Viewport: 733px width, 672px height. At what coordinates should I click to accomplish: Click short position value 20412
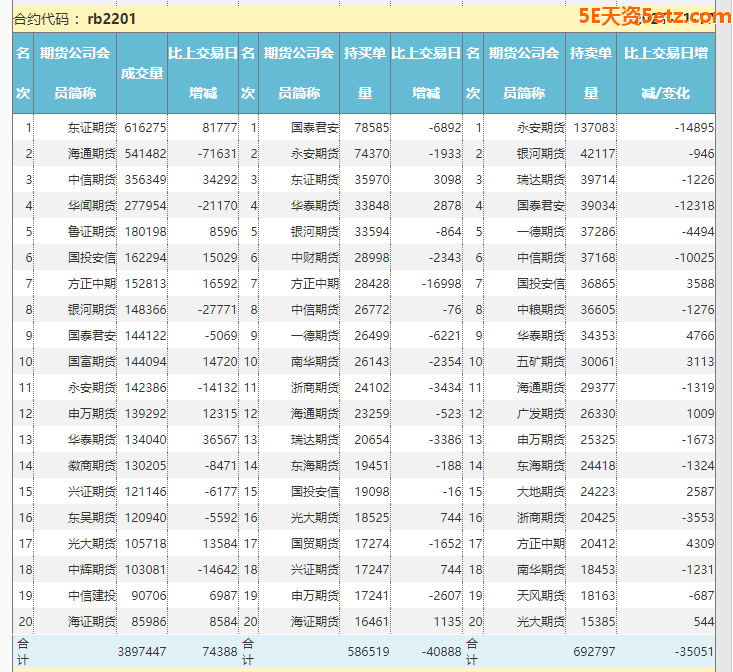(x=598, y=544)
